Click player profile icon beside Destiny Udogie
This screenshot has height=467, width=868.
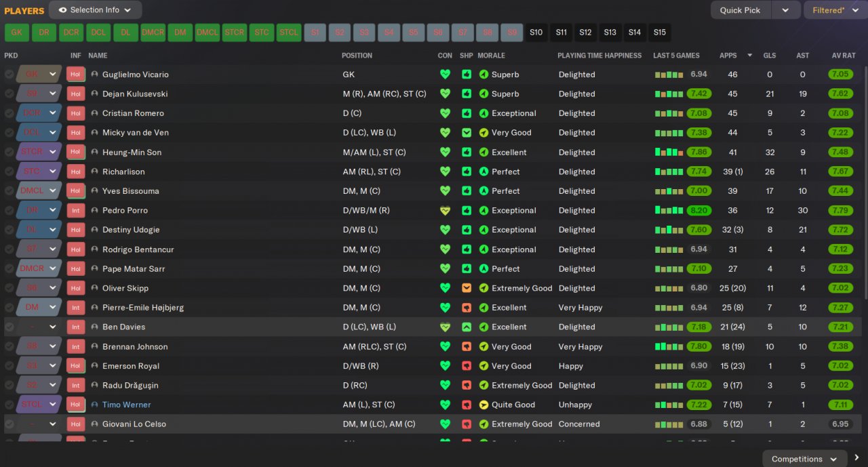click(94, 230)
